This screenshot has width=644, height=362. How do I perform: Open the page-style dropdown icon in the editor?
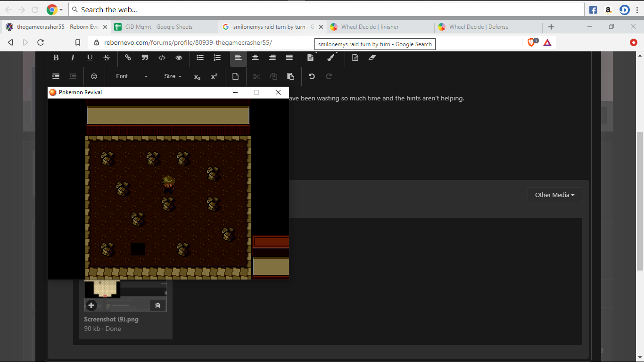pos(310,58)
